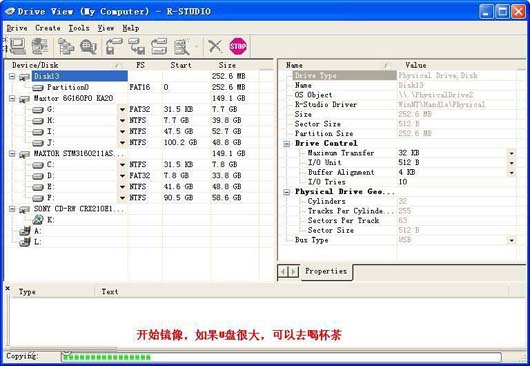Viewport: 530px width, 366px height.
Task: Open the Maximum Transfer dropdown
Action: 511,153
